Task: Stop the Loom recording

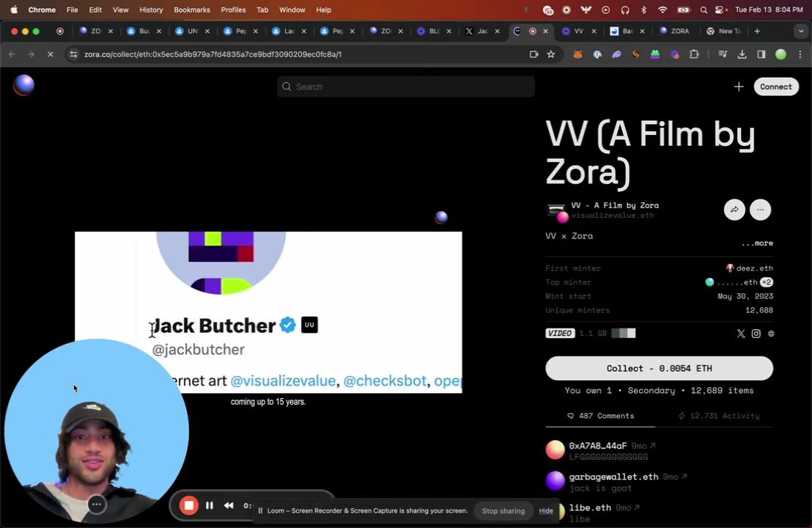Action: tap(189, 505)
